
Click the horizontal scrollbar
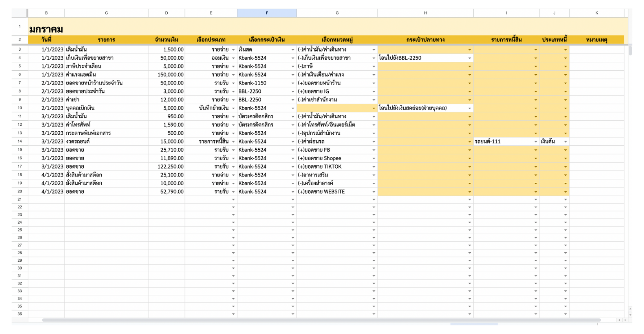pyautogui.click(x=321, y=320)
